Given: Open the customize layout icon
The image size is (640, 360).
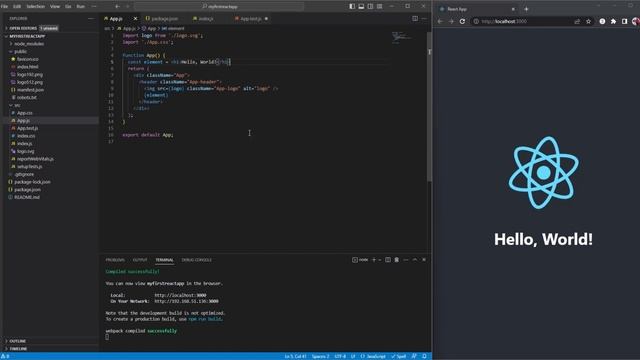Looking at the screenshot, I should [x=380, y=7].
